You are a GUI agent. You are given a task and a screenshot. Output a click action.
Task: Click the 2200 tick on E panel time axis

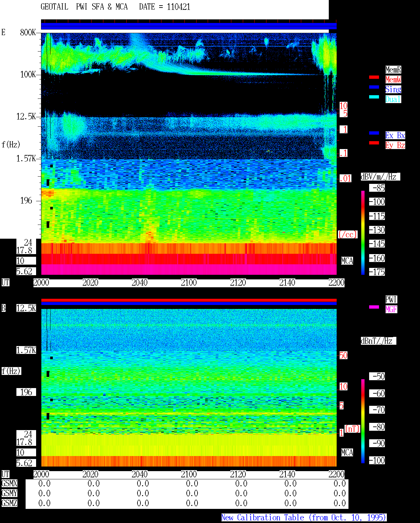coord(336,283)
